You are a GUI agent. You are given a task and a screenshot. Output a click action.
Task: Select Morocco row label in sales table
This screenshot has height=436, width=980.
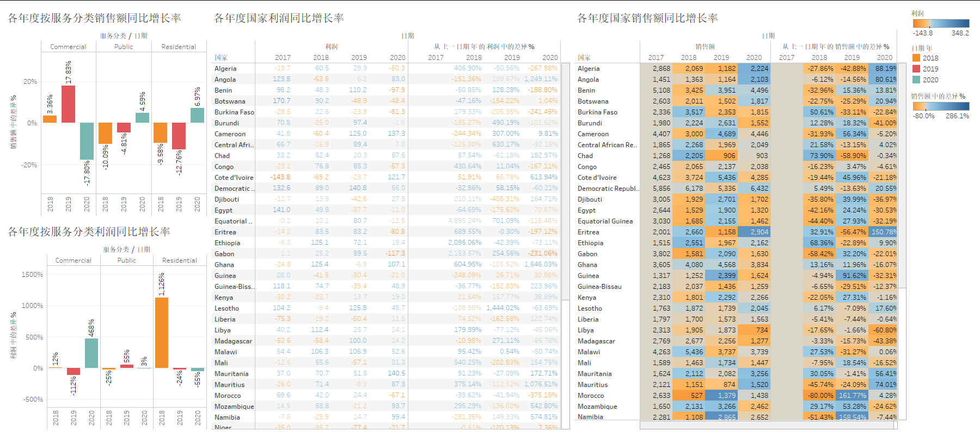591,396
